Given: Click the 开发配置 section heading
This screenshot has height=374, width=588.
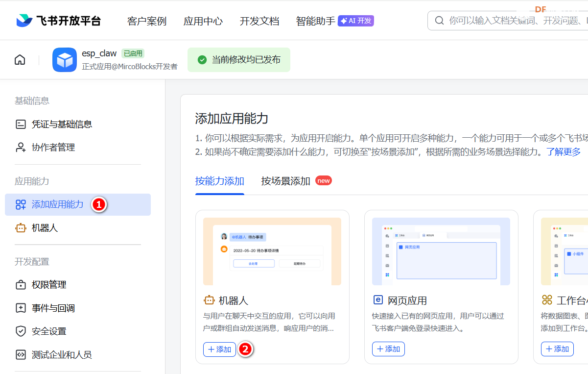Looking at the screenshot, I should coord(32,262).
